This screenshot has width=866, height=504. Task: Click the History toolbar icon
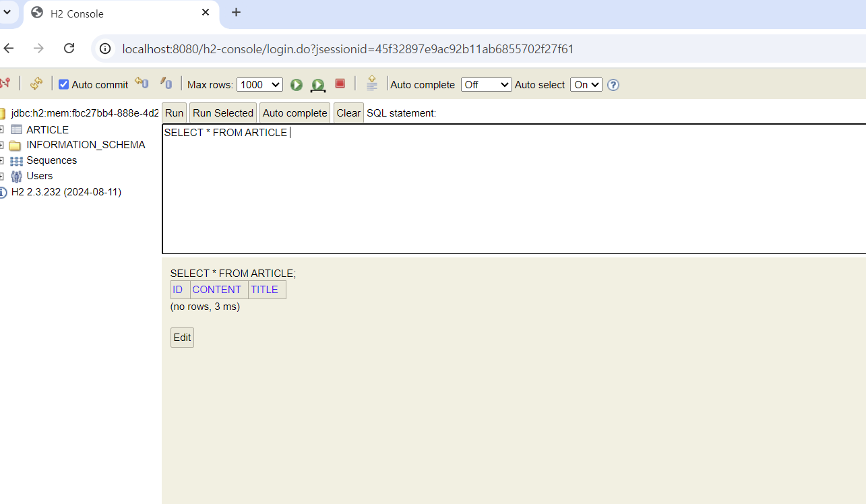pyautogui.click(x=371, y=84)
